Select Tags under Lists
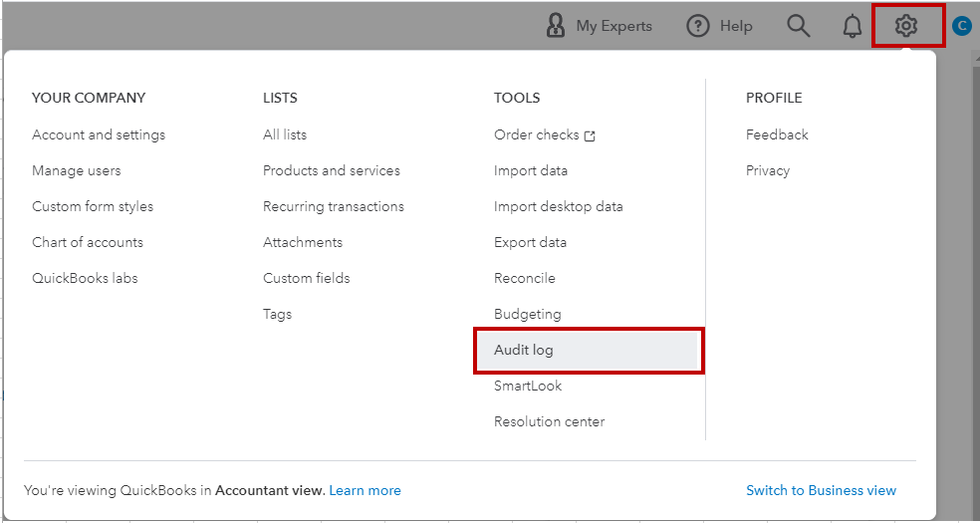 tap(278, 315)
